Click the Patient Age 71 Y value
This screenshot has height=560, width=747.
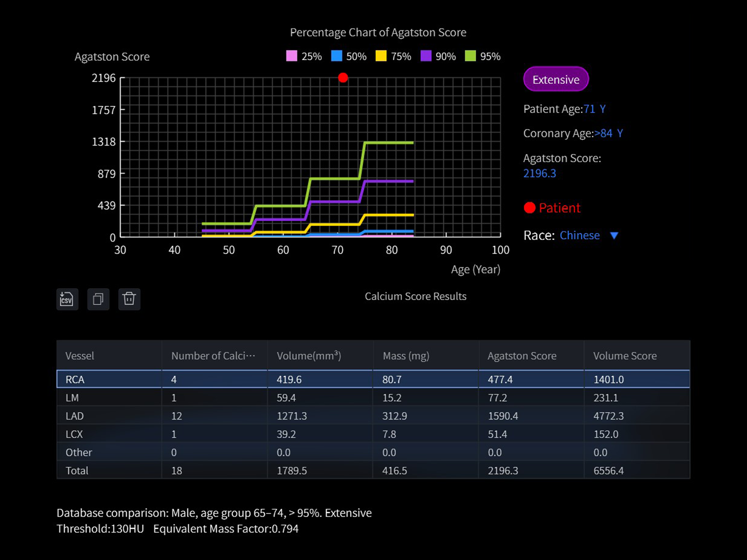click(x=594, y=109)
